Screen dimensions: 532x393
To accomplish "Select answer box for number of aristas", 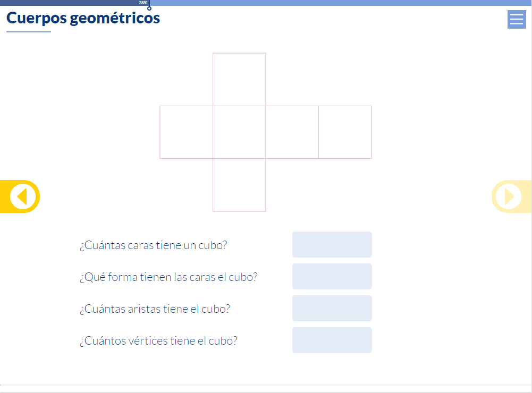I will pyautogui.click(x=332, y=308).
